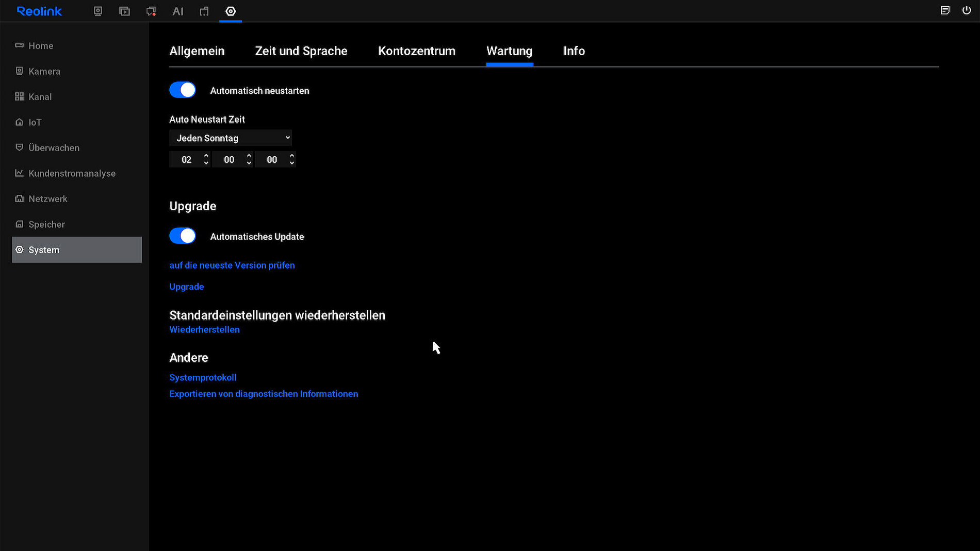Click the Kanal grid icon in sidebar
Screen dimensions: 980x551
(x=19, y=96)
